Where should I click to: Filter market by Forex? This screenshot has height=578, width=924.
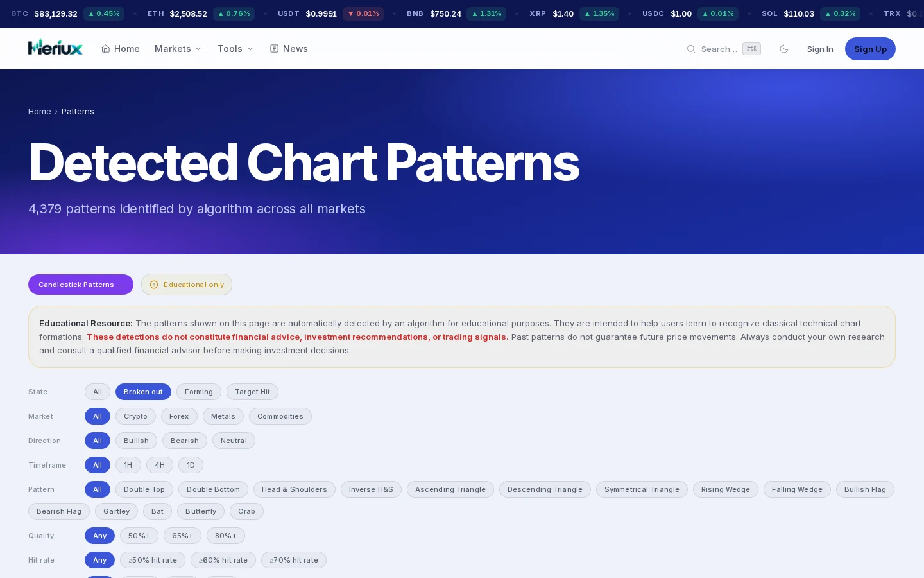tap(179, 416)
